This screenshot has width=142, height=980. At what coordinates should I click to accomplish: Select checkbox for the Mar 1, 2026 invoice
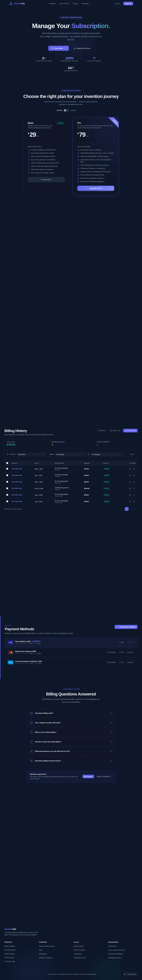coord(7,482)
